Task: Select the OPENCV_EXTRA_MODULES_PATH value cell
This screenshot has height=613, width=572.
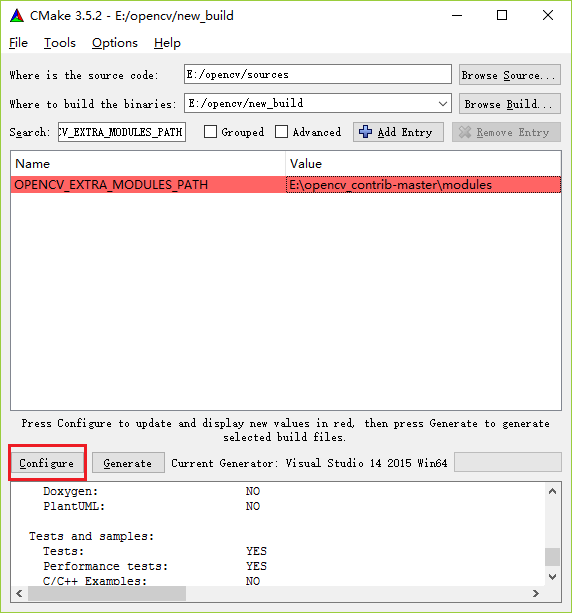Action: [x=423, y=185]
